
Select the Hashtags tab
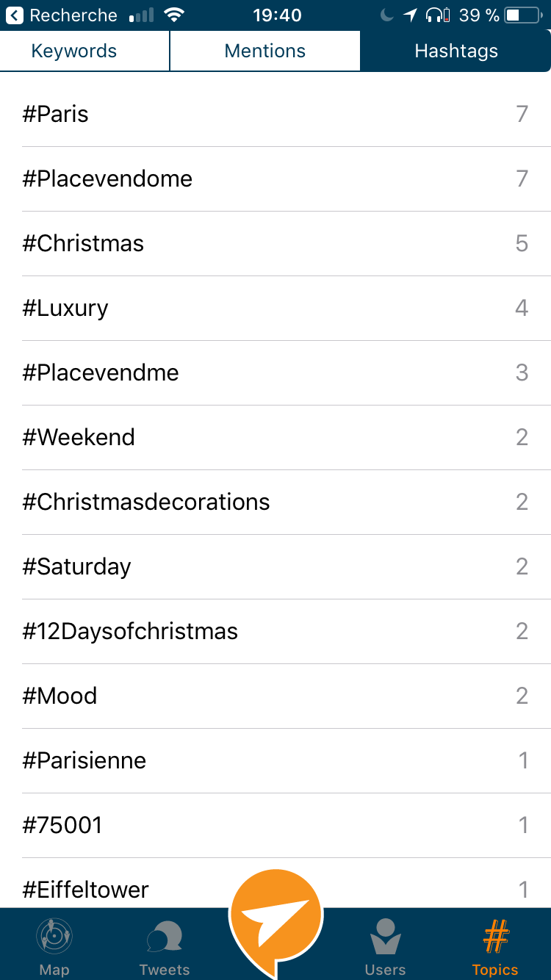[x=456, y=51]
